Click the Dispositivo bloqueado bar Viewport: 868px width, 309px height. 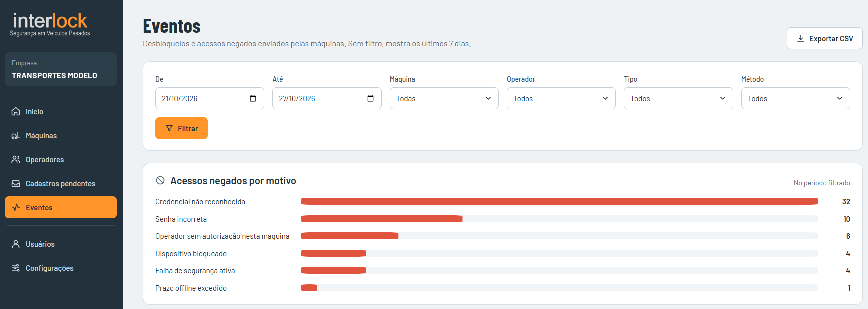coord(333,253)
